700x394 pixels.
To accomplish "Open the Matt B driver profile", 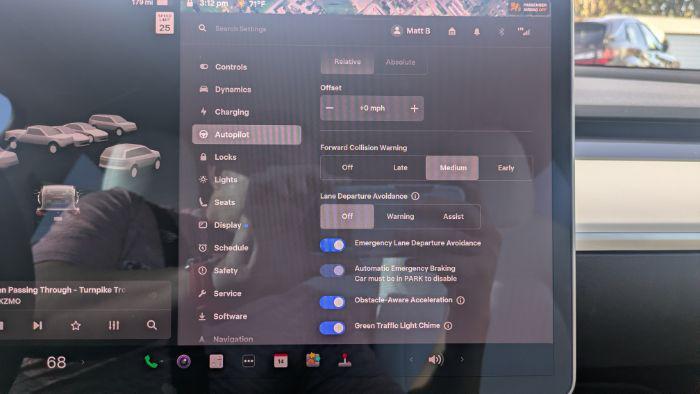I will click(x=411, y=31).
